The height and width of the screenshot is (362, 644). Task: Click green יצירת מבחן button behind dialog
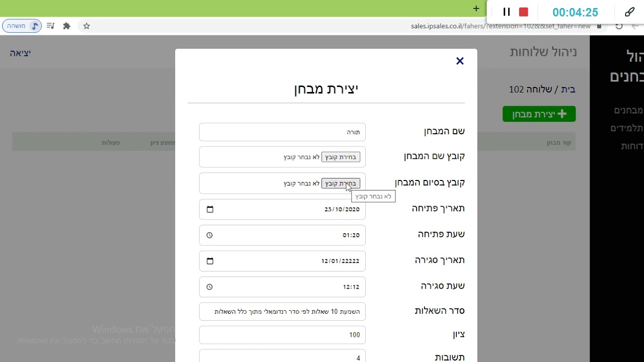pyautogui.click(x=539, y=114)
